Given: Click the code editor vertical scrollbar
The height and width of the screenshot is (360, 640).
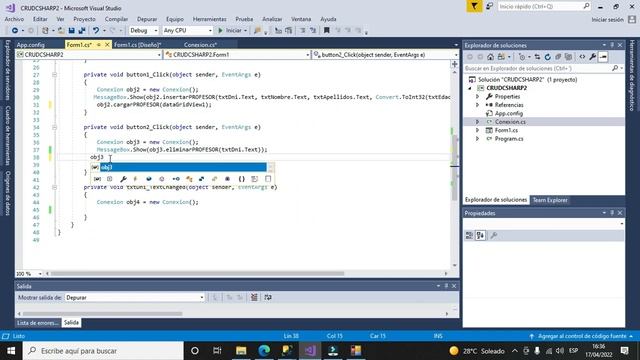Looking at the screenshot, I should [455, 167].
